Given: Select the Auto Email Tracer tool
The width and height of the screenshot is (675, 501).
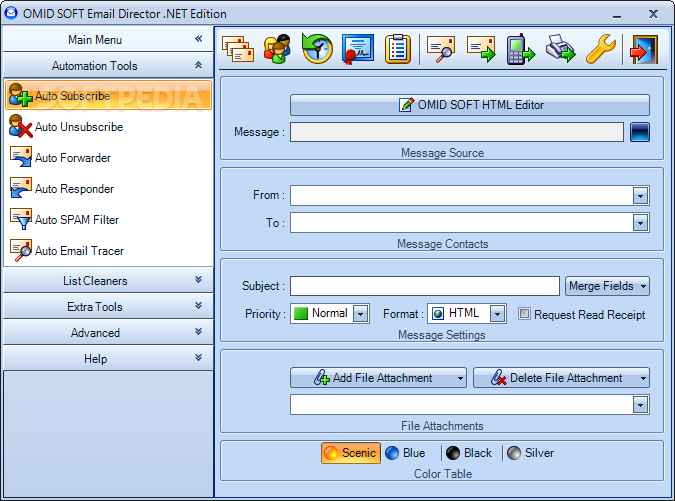Looking at the screenshot, I should tap(108, 250).
